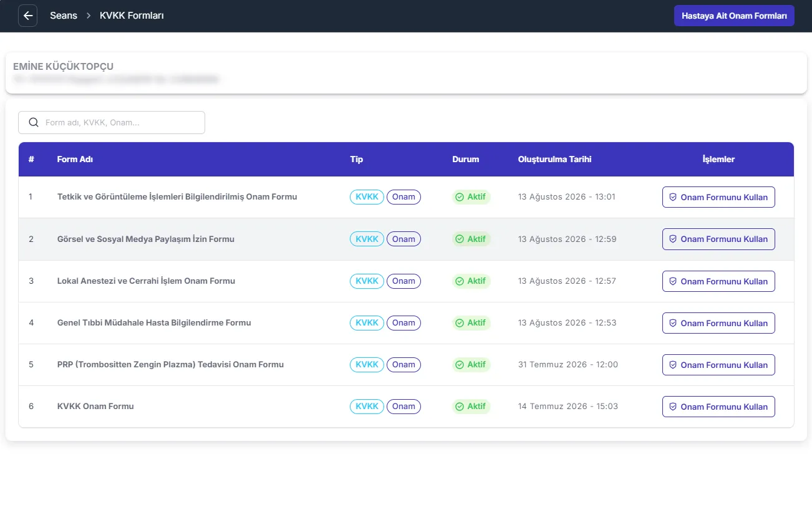Click the date '14 Temmuz 2026 - 15:03'
This screenshot has width=812, height=507.
(568, 407)
